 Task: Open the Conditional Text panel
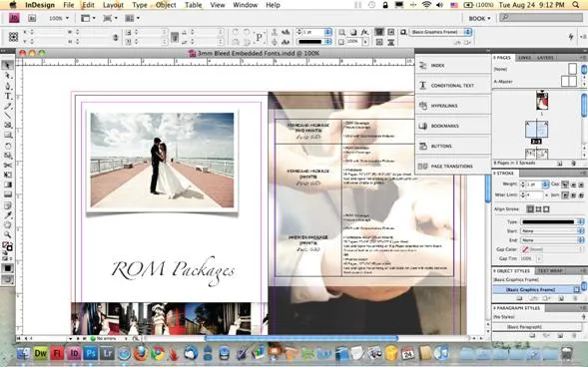tap(452, 86)
